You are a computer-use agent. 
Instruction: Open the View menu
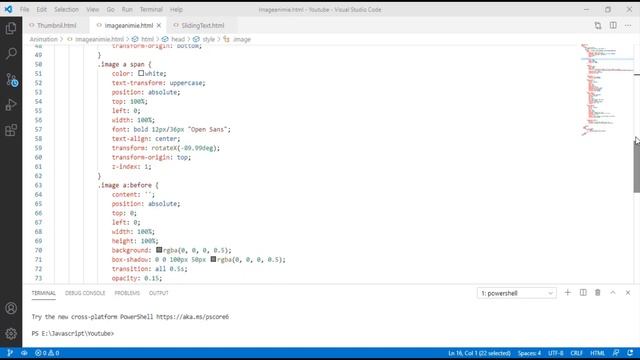tap(93, 9)
